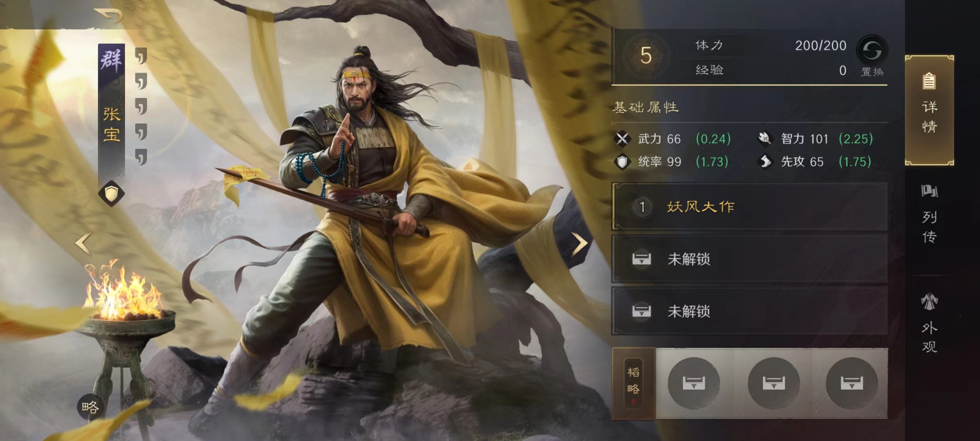Tap the 韬略 label panel

tap(634, 384)
